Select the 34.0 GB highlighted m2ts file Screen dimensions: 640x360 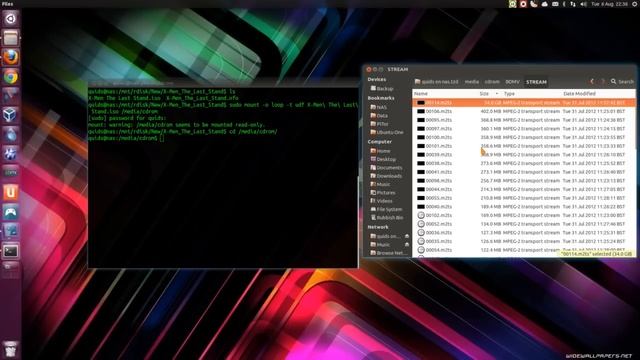click(524, 102)
